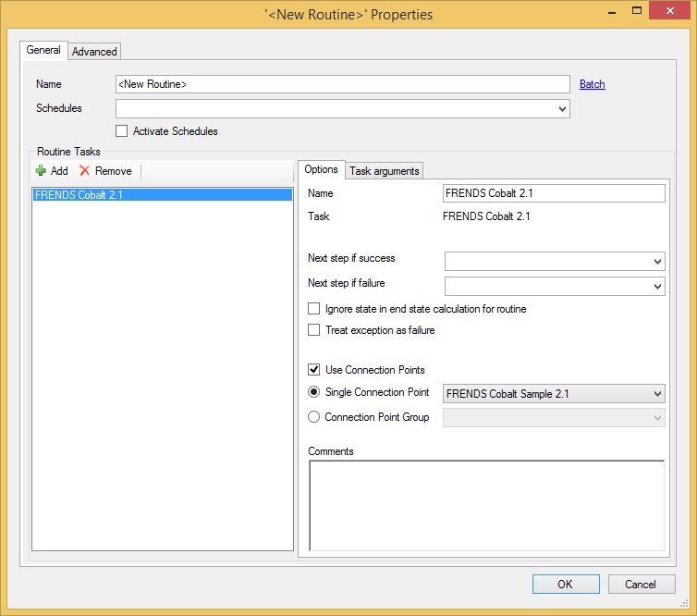Expand the Next step if success dropdown
The width and height of the screenshot is (697, 616).
click(555, 261)
